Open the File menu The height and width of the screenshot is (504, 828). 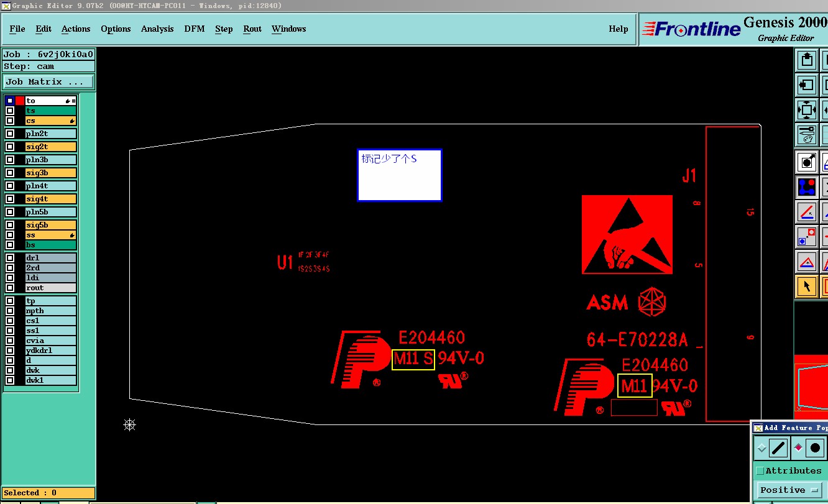click(x=17, y=29)
